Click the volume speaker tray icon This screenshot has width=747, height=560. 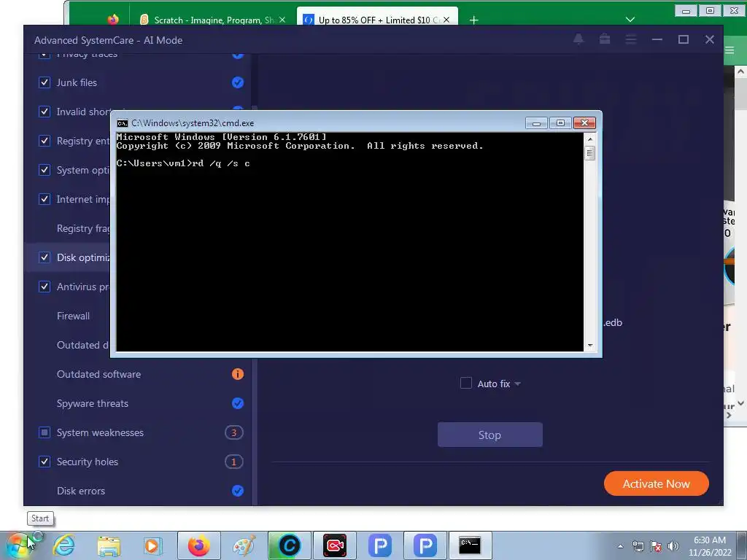tap(673, 546)
